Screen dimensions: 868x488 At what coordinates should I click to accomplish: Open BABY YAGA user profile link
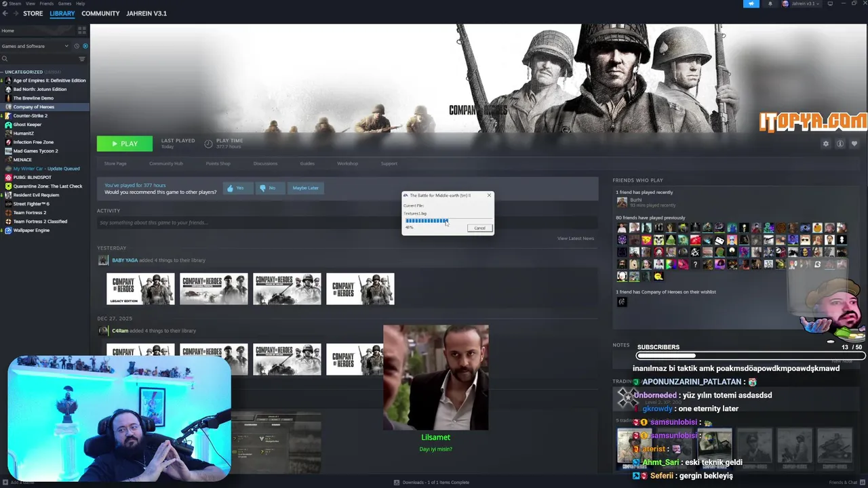125,260
